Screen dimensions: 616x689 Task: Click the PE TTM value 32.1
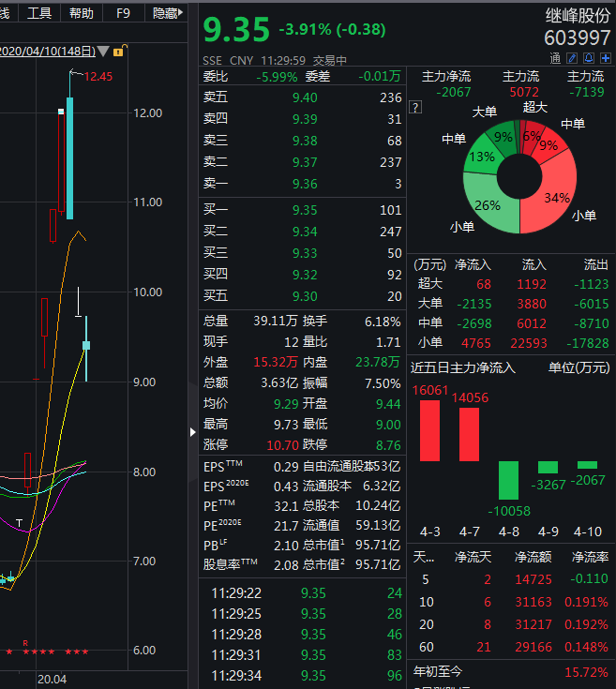pos(286,506)
